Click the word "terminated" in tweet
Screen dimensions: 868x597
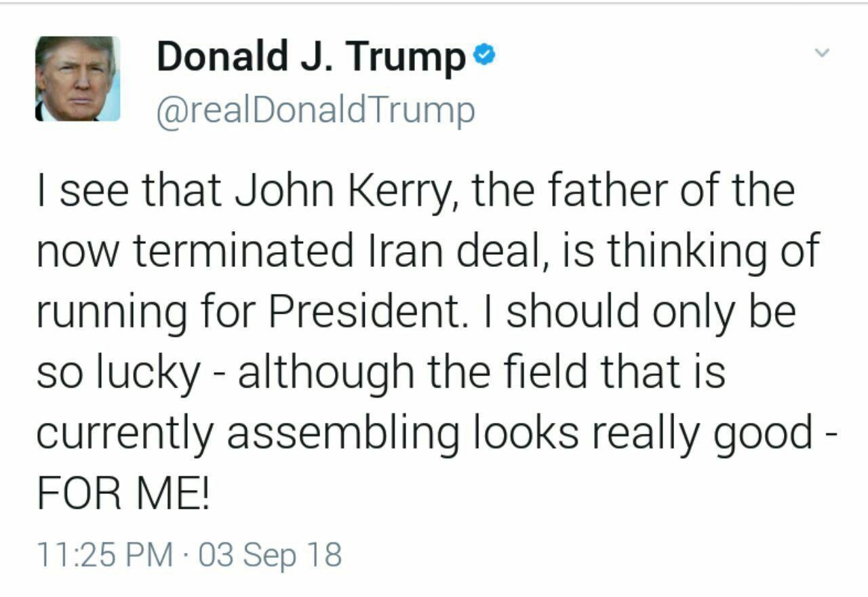[x=242, y=251]
